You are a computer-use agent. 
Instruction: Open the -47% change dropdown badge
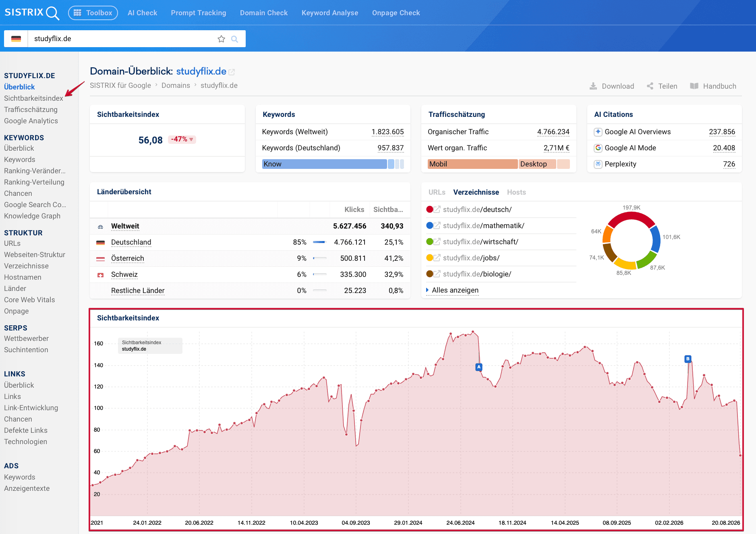pos(182,139)
